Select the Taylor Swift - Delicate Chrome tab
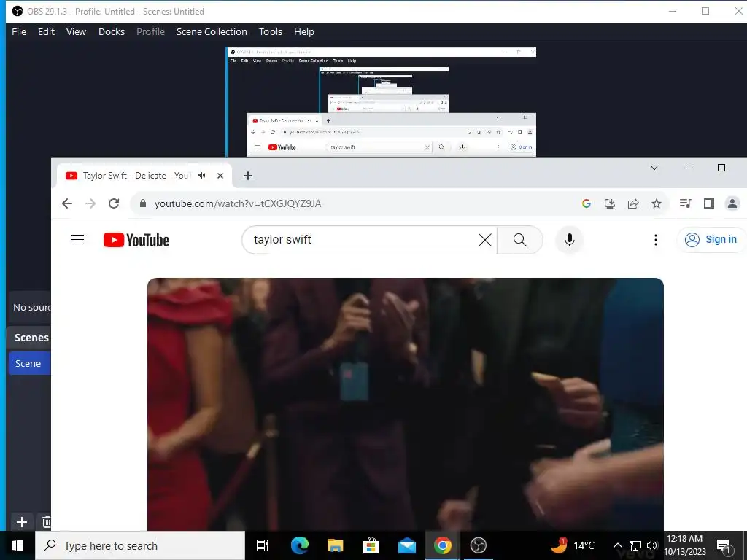The image size is (747, 560). [144, 176]
